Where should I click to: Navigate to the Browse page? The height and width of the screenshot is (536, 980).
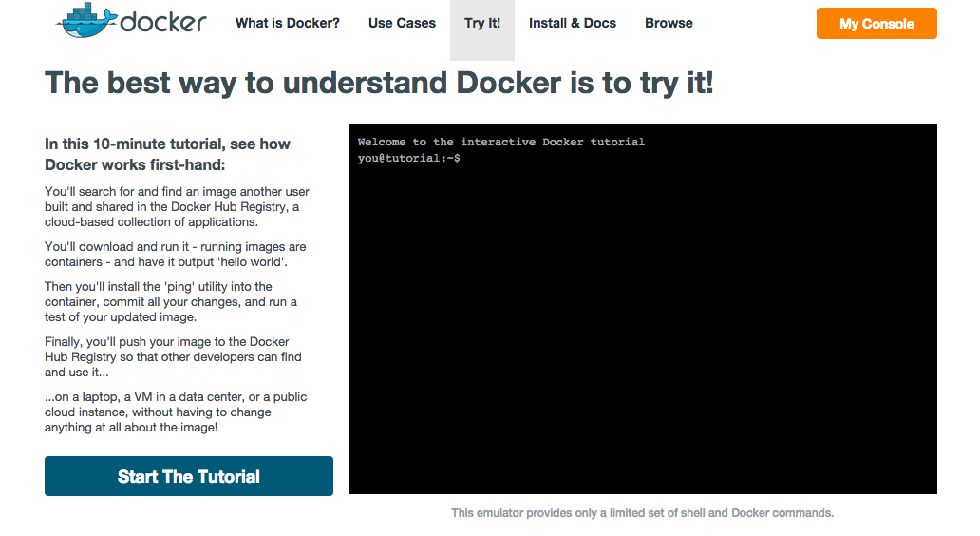point(669,23)
